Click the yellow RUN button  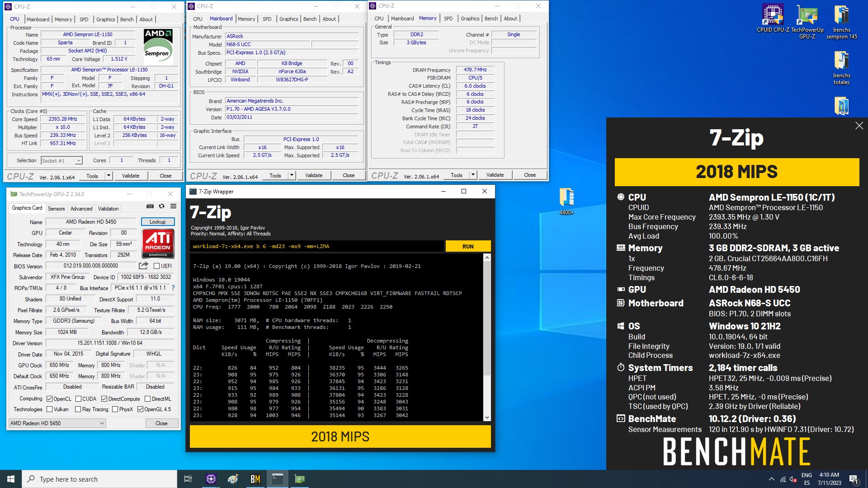[x=468, y=246]
